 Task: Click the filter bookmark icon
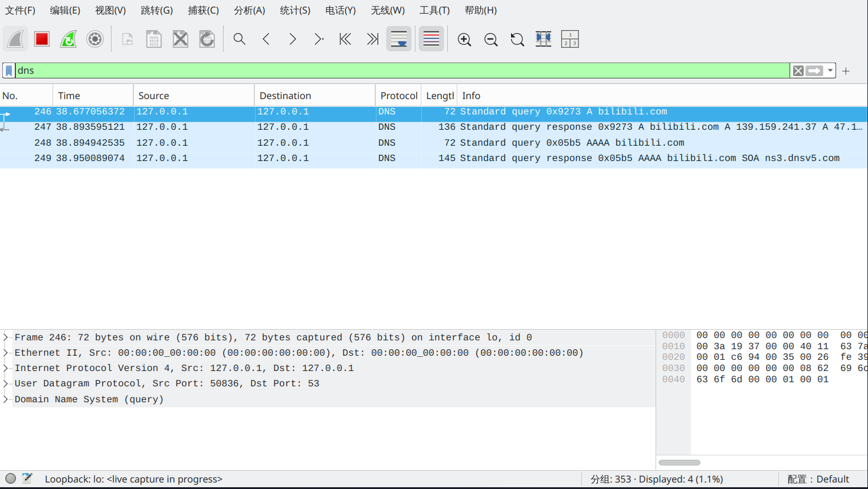9,71
